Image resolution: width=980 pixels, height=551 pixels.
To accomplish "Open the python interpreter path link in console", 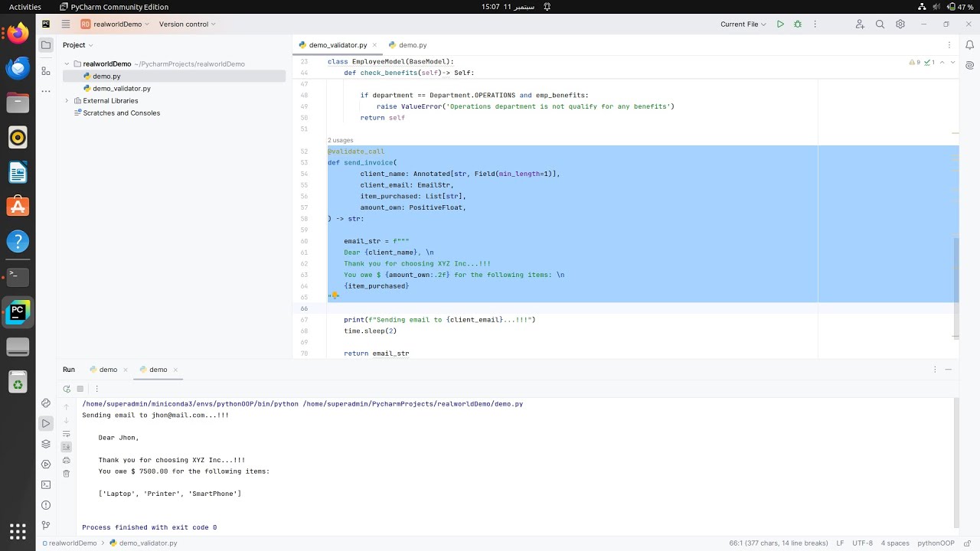I will coord(191,404).
